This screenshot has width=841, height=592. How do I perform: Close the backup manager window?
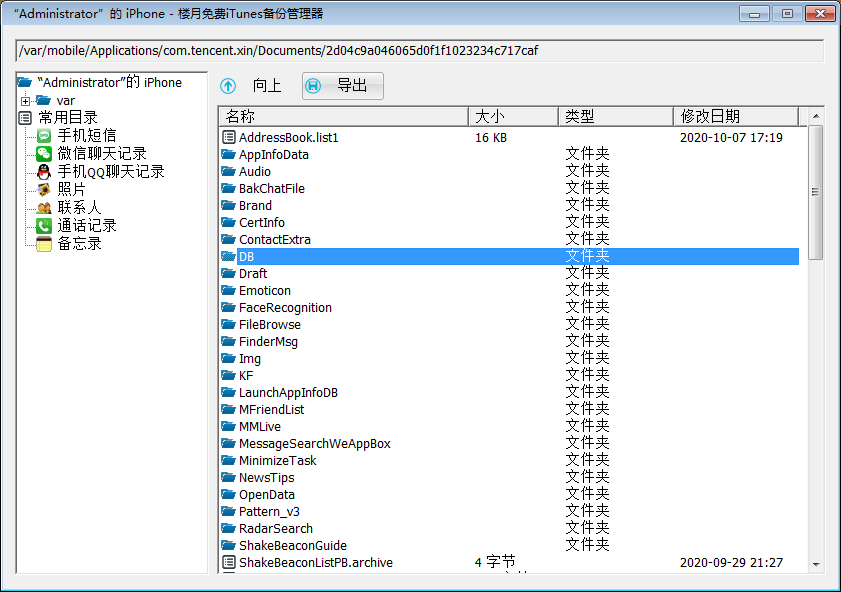coord(820,14)
